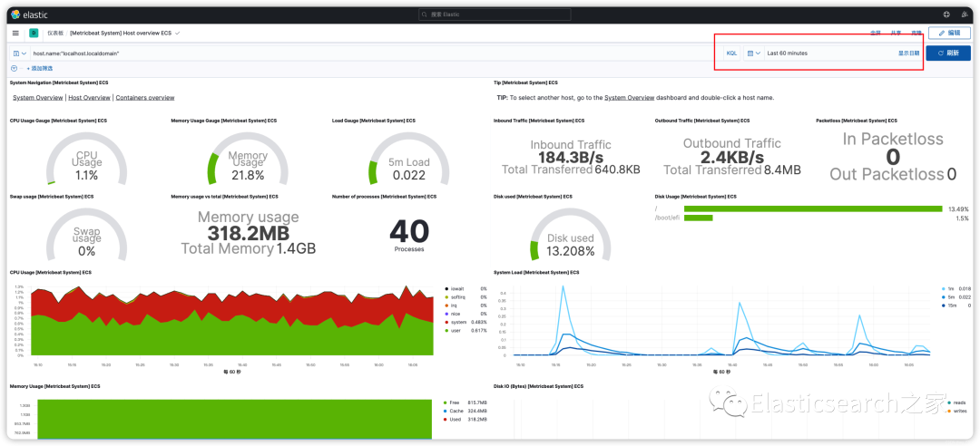
Task: Open the System Overview navigation link
Action: coord(38,97)
